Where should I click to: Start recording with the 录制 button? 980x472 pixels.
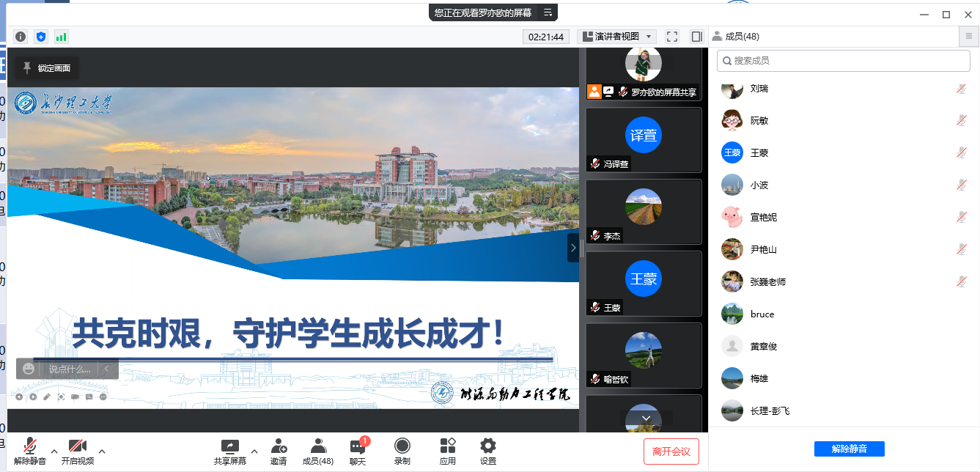(x=402, y=451)
